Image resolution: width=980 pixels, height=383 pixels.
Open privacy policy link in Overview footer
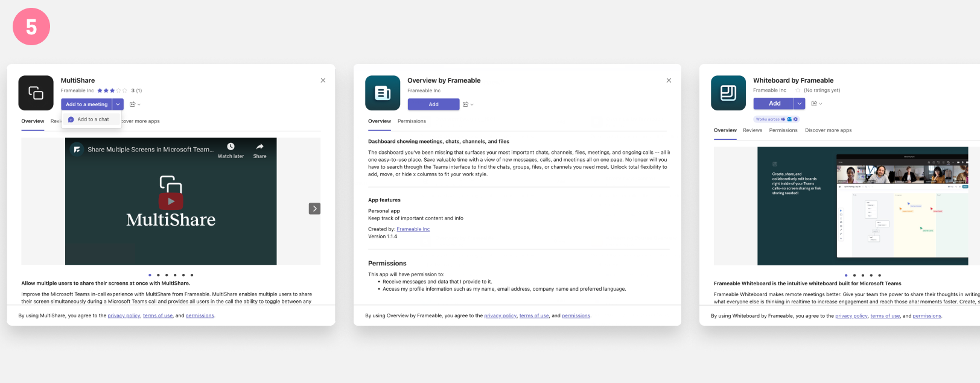(500, 316)
